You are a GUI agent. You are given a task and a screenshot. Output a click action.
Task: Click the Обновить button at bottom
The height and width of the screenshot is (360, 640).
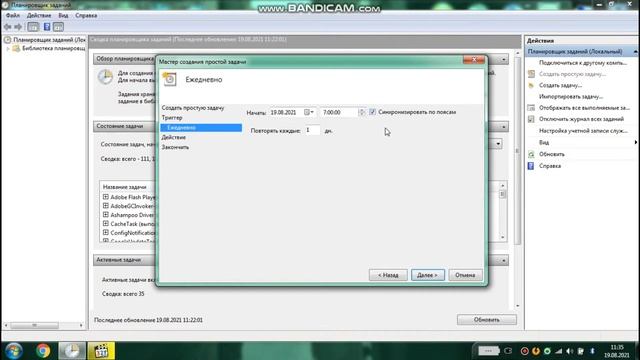click(487, 320)
